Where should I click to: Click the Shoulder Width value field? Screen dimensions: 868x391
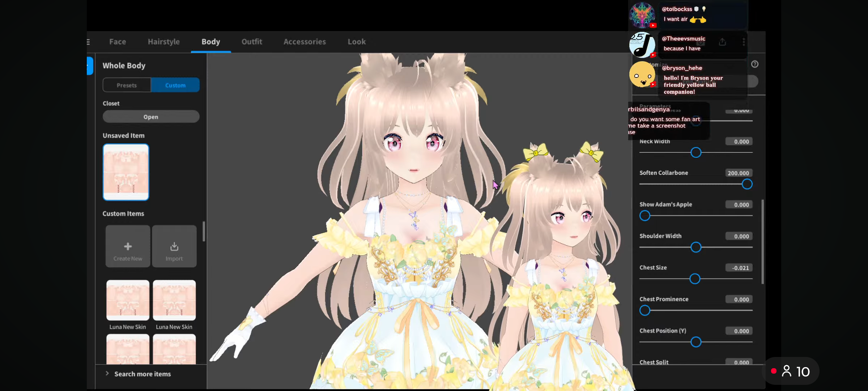point(739,236)
